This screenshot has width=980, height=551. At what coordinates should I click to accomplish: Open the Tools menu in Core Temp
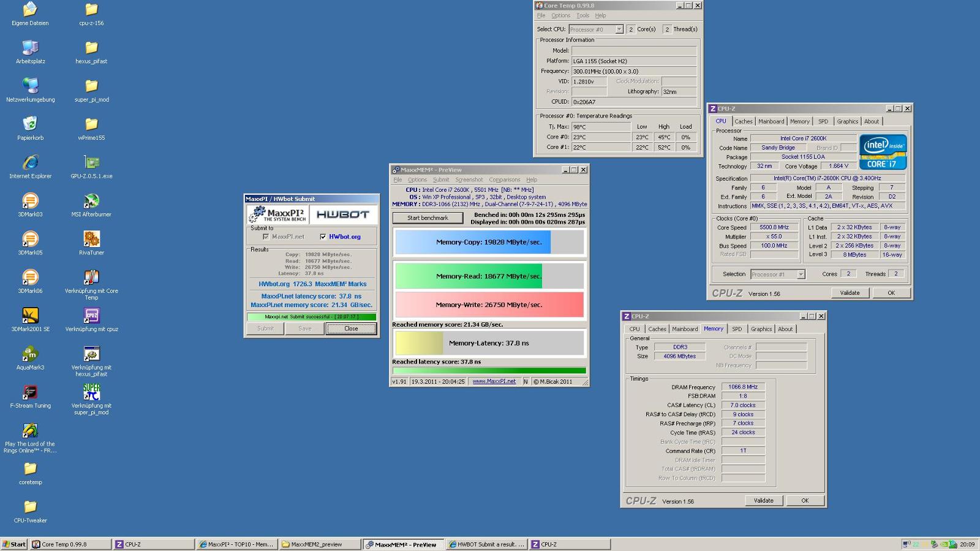[582, 16]
